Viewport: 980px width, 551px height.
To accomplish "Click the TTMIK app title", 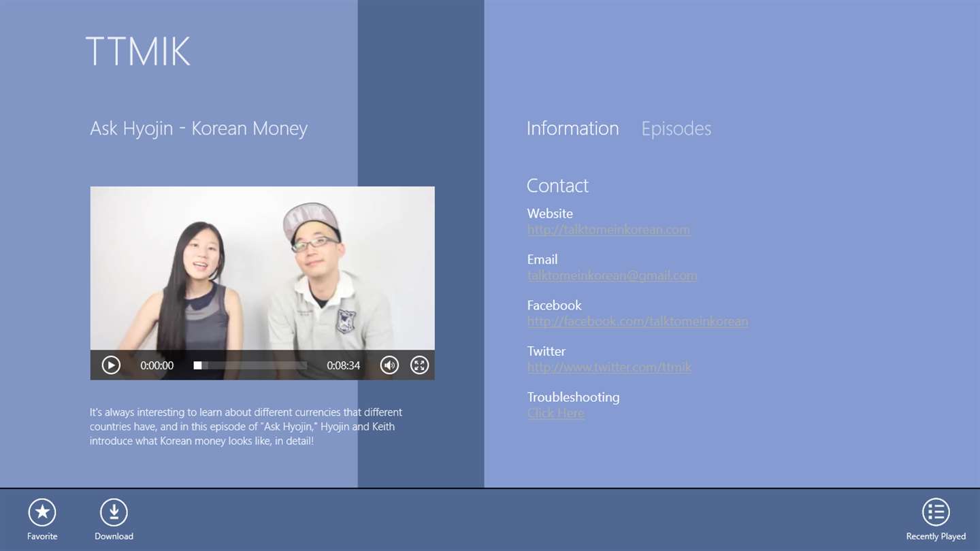I will [138, 51].
